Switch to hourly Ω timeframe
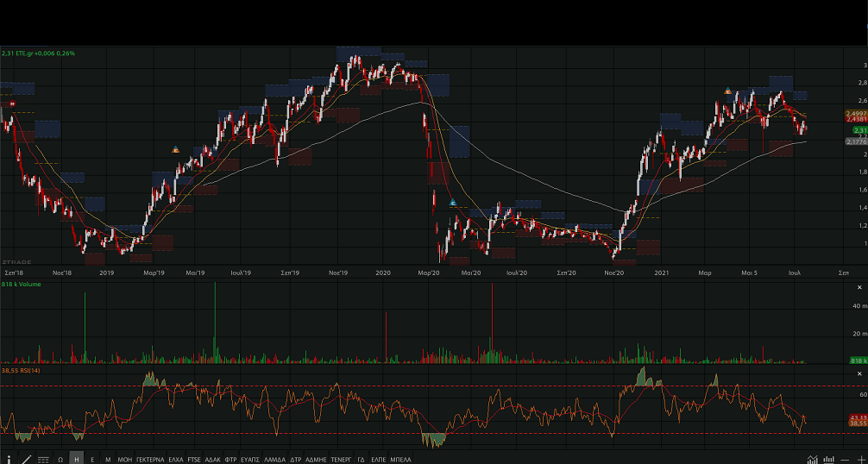Screen dimensions: 868x464 point(60,460)
